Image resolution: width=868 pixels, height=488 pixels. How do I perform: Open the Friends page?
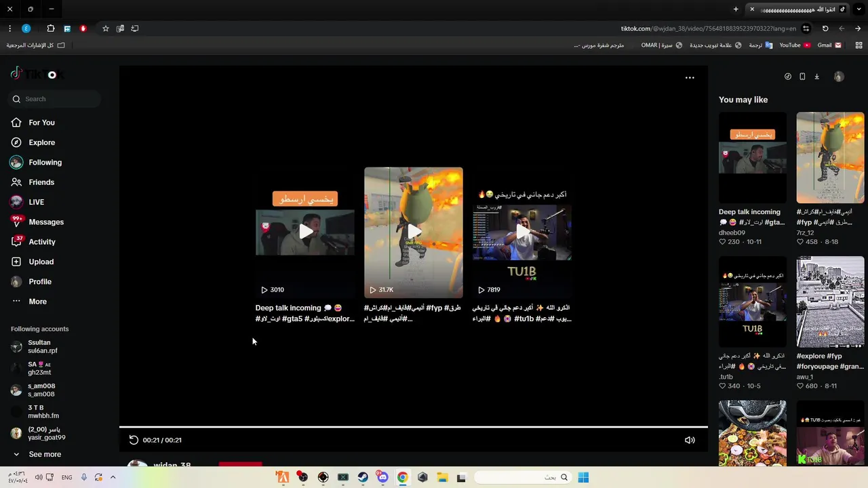(41, 182)
